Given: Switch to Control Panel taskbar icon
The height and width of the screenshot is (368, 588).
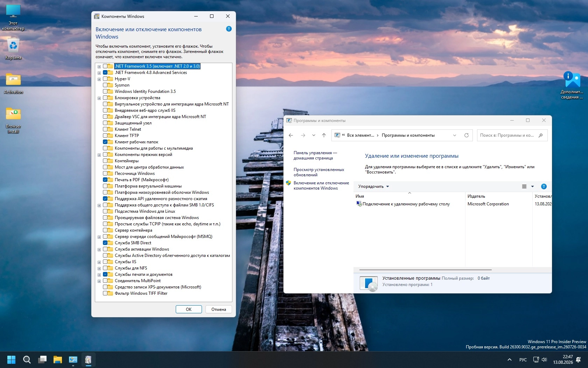Looking at the screenshot, I should (x=73, y=360).
